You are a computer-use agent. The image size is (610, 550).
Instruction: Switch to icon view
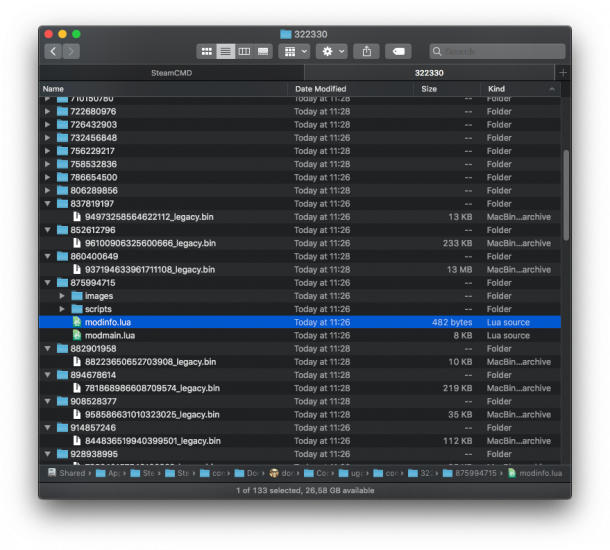207,51
